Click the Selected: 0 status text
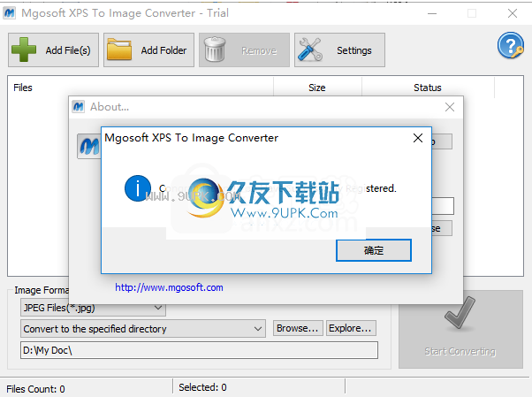Image resolution: width=532 pixels, height=397 pixels. click(202, 387)
